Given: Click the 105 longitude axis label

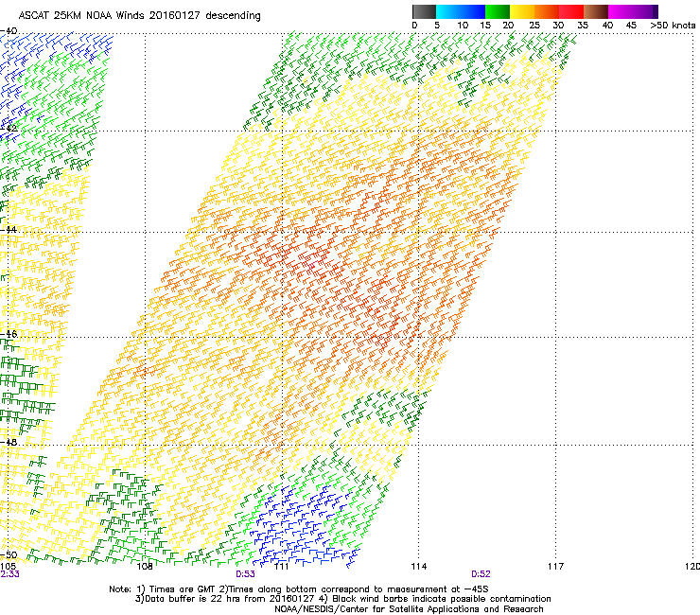Looking at the screenshot, I should [x=8, y=567].
